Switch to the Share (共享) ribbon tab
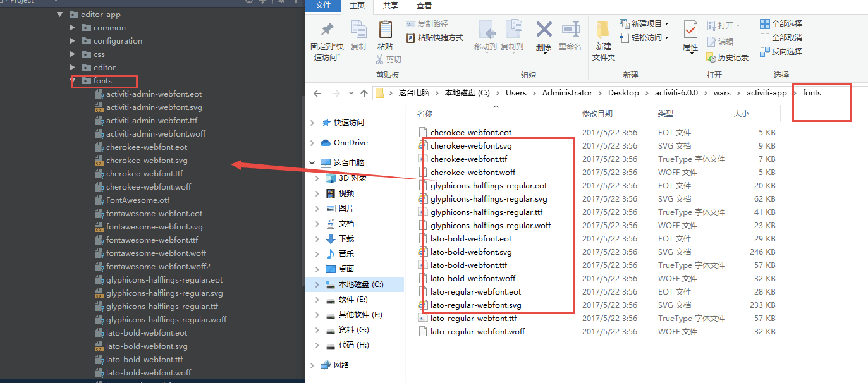The image size is (868, 383). click(x=391, y=6)
